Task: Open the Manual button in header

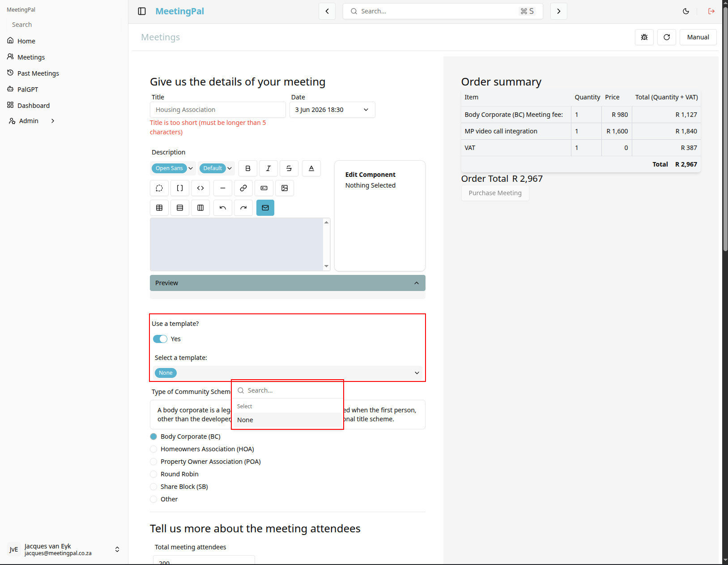Action: pyautogui.click(x=698, y=37)
